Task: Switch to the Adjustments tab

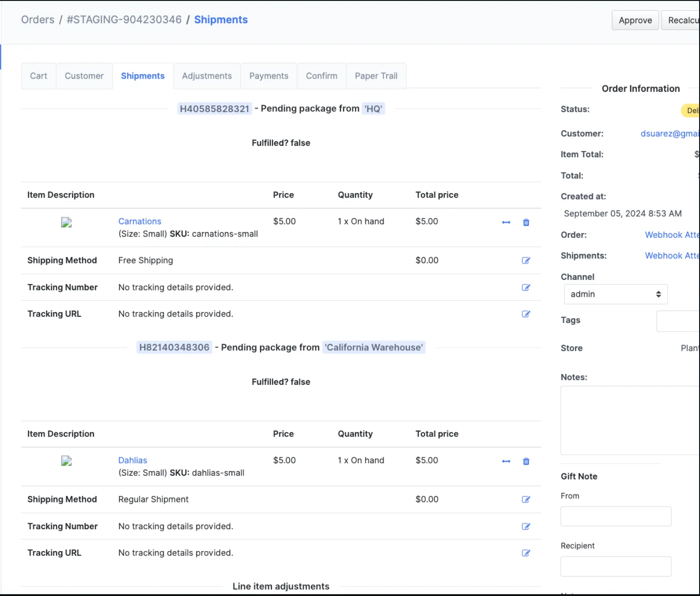Action: click(x=207, y=76)
